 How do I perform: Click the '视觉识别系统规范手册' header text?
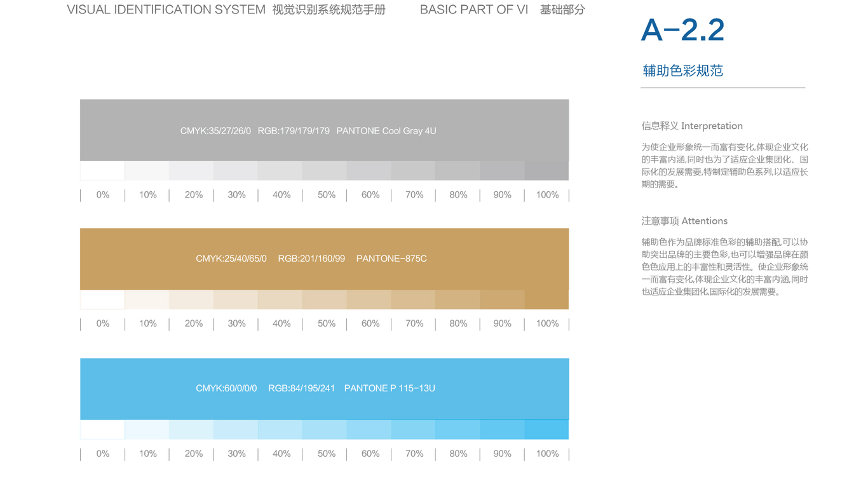(x=329, y=10)
